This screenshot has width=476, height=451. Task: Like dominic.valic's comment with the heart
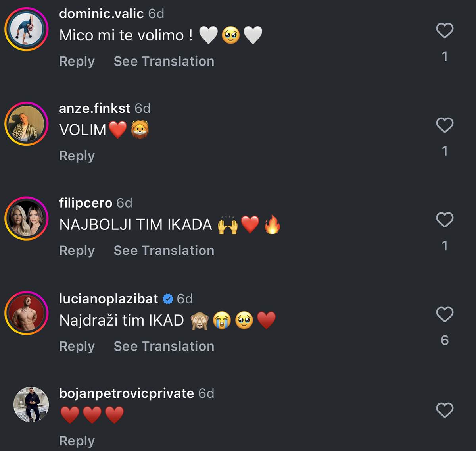(444, 31)
